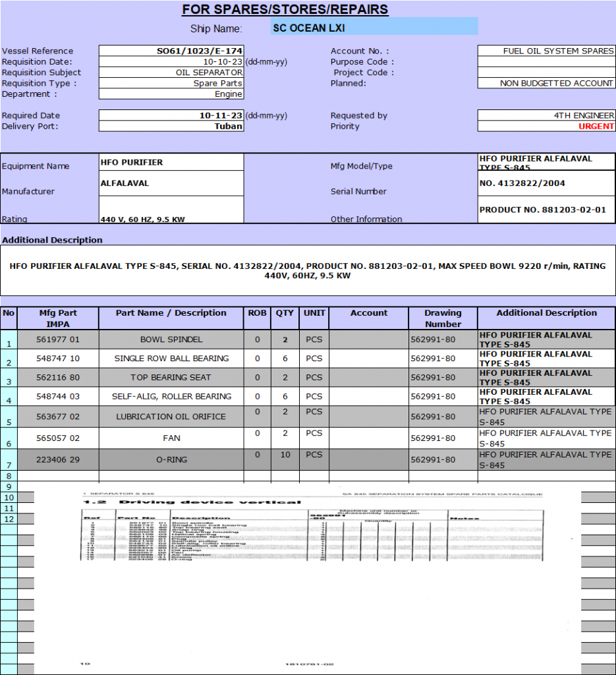The width and height of the screenshot is (616, 675).
Task: Select part number 548747 10
Action: click(57, 358)
